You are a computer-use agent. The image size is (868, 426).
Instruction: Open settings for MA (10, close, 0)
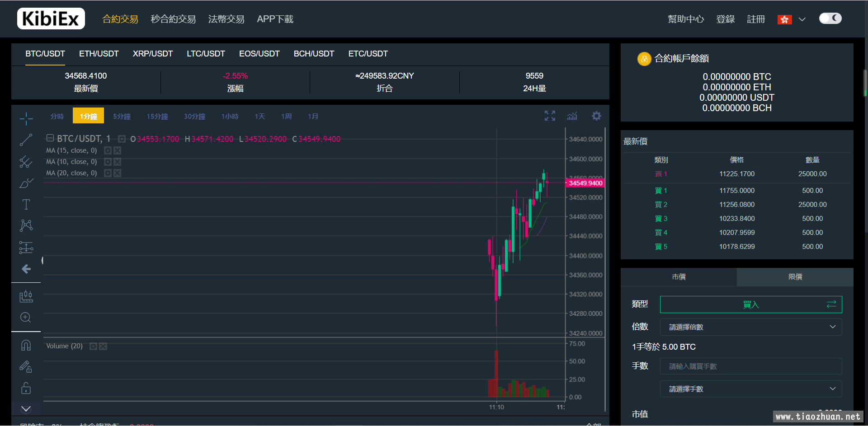click(x=108, y=162)
